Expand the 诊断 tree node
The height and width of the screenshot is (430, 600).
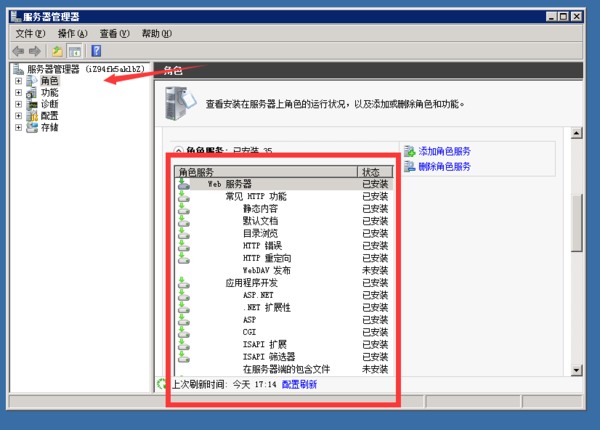18,104
